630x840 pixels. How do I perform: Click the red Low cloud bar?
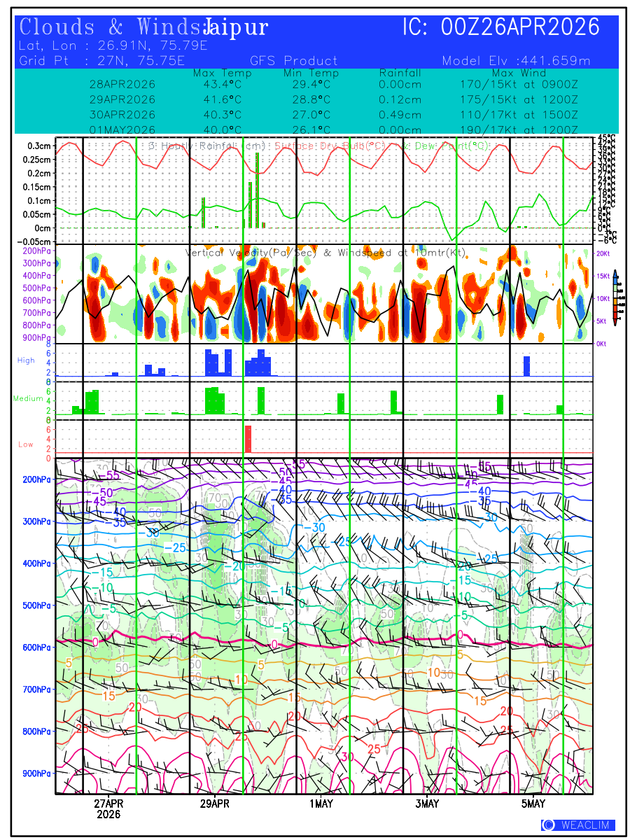(x=248, y=439)
